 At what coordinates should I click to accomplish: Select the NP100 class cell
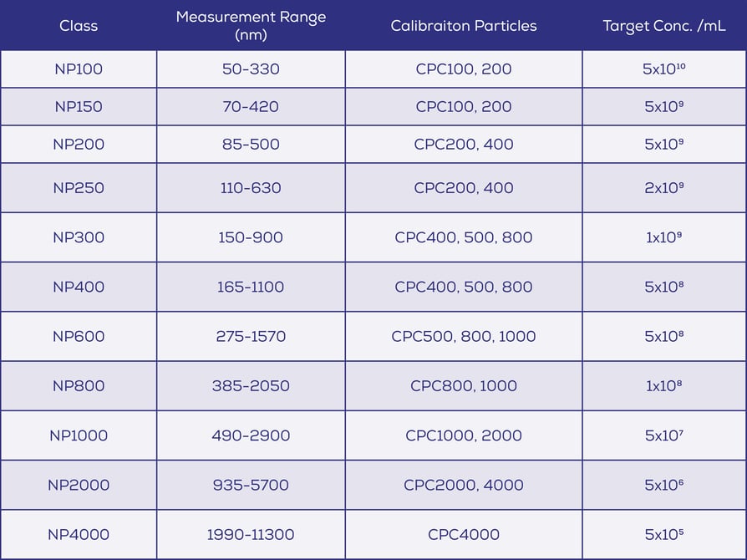79,69
